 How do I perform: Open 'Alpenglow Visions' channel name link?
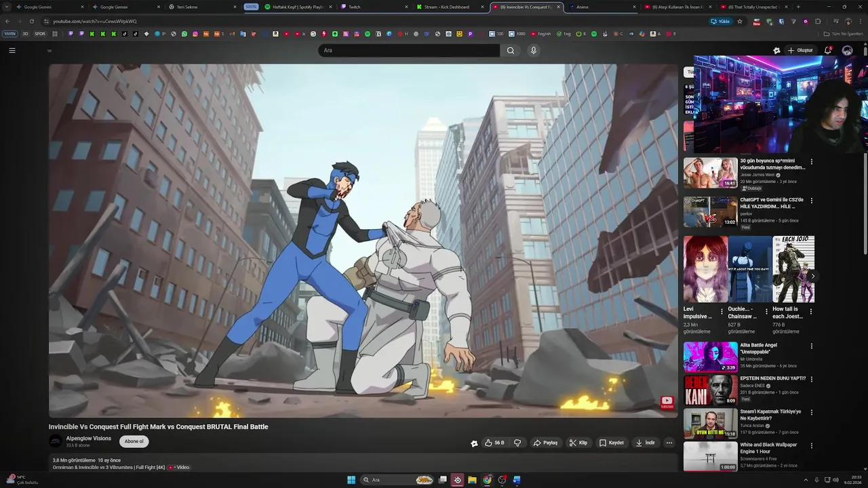point(88,438)
